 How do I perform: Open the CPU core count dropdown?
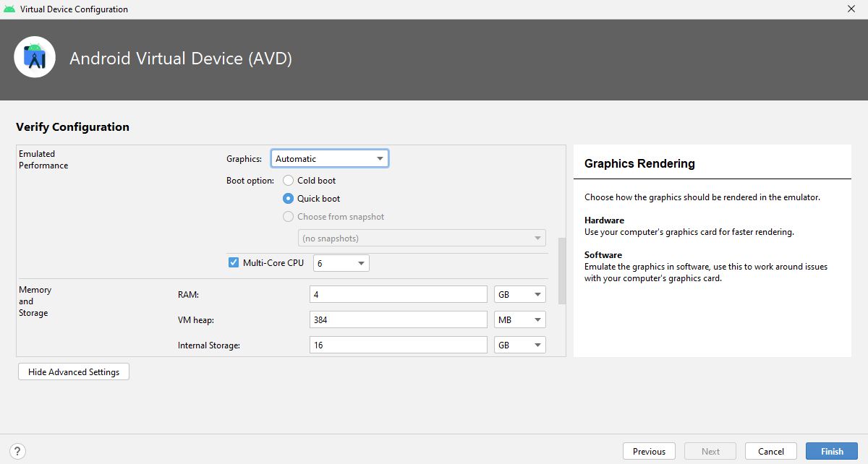click(341, 263)
